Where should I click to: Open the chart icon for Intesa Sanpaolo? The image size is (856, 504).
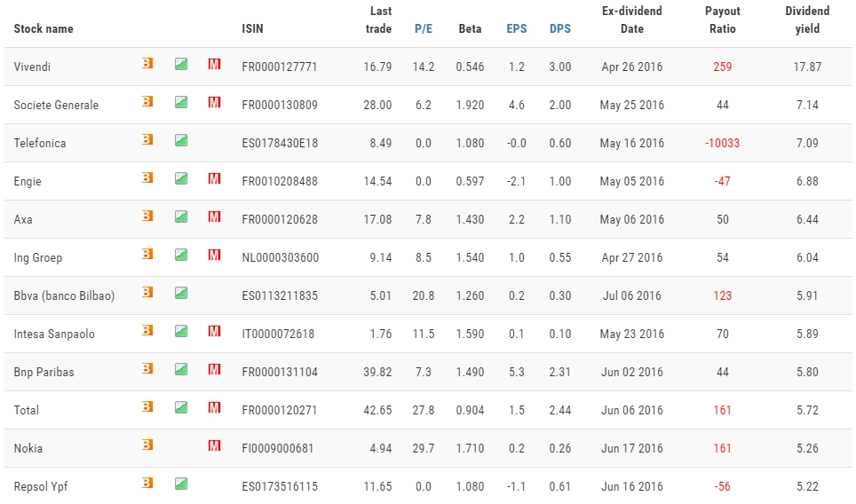[x=181, y=331]
